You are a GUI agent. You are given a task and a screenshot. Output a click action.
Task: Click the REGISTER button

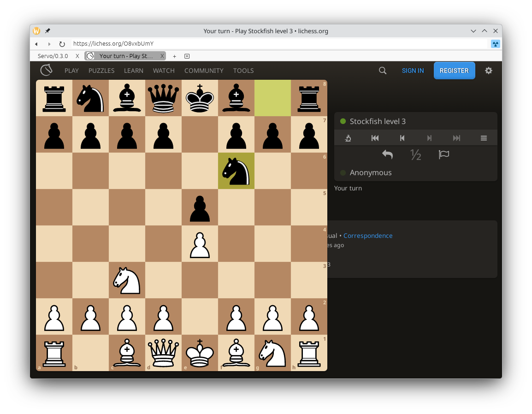point(454,71)
